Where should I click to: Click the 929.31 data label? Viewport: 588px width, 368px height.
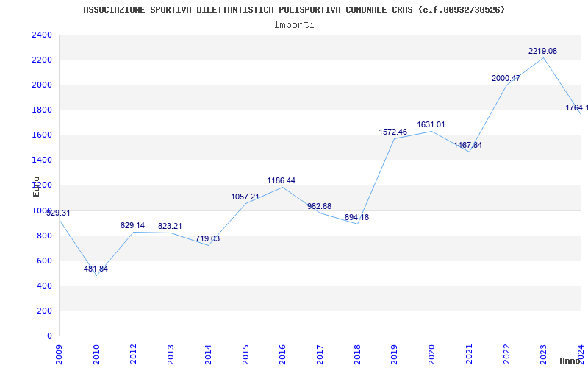58,213
